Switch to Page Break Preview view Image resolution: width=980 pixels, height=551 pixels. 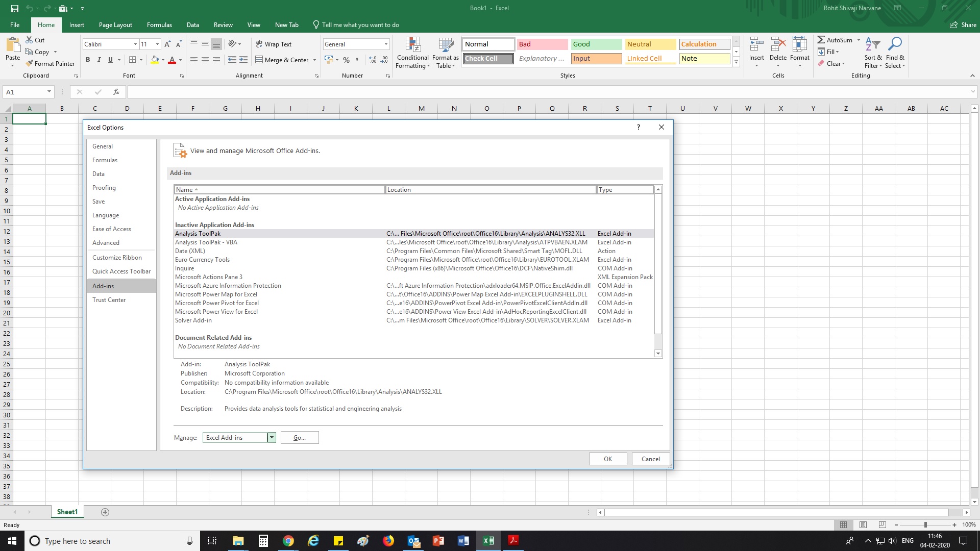tap(883, 524)
